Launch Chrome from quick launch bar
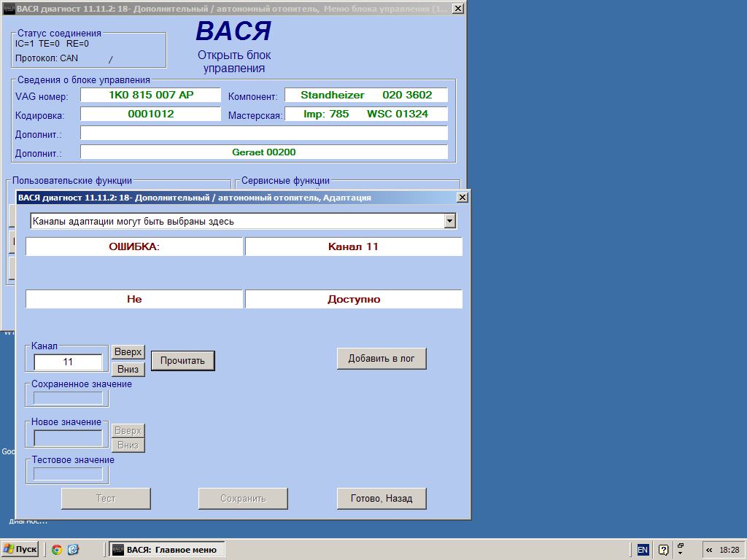This screenshot has width=747, height=560. (57, 550)
